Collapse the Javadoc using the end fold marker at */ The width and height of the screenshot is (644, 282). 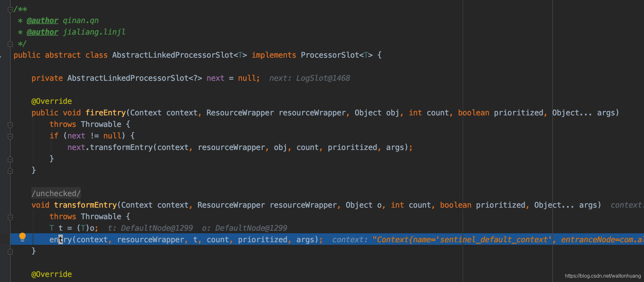click(10, 44)
